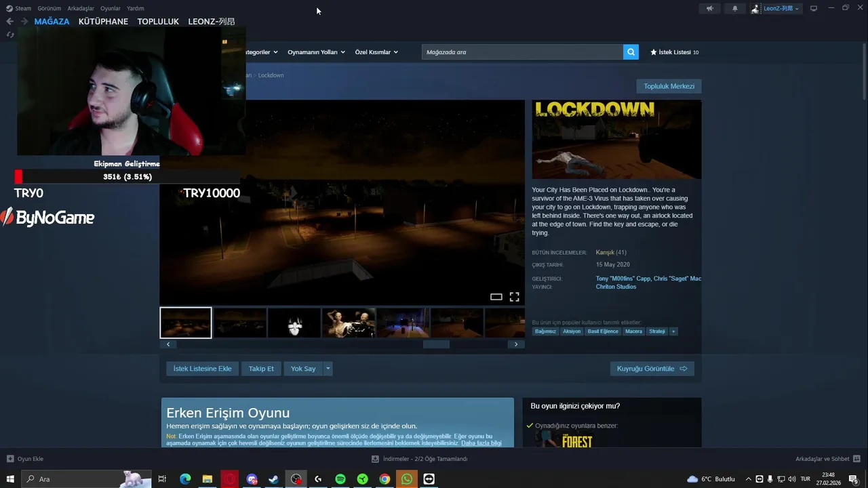Select the white mask face thumbnail
The image size is (868, 488).
tap(294, 323)
